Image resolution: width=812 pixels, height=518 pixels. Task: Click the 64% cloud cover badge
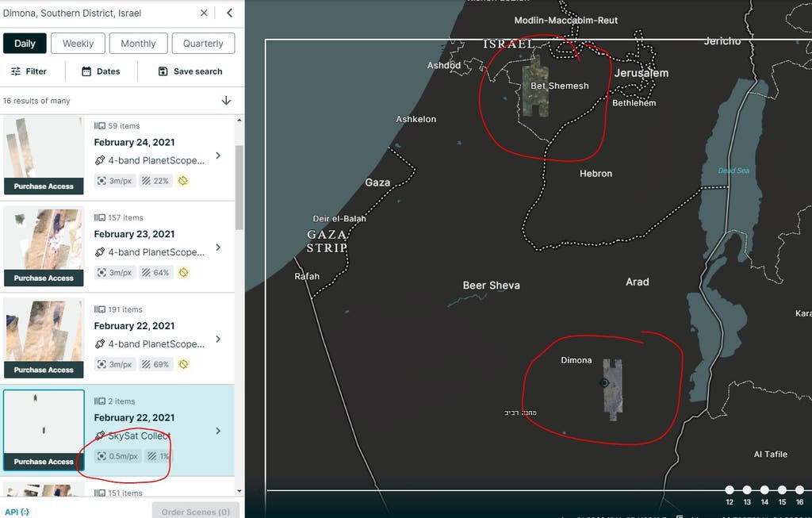click(x=155, y=272)
